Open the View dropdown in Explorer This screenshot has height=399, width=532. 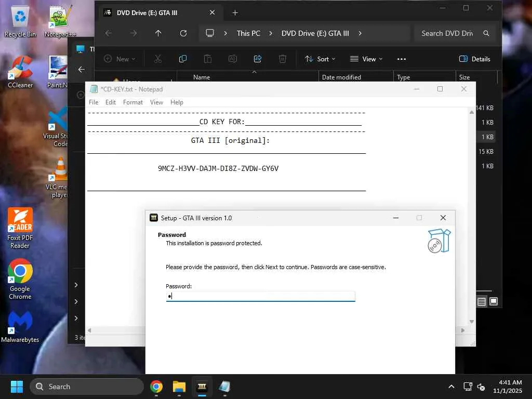point(366,59)
